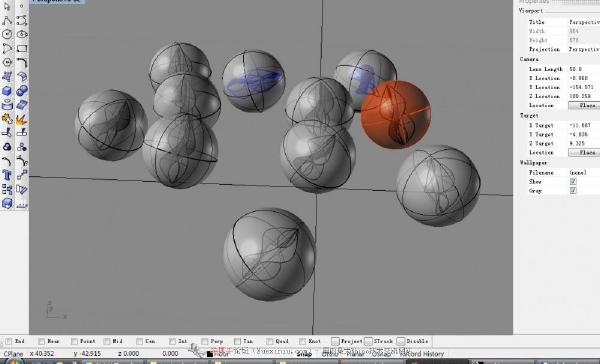Toggle the Project osnap option
Screen dimensions: 600x364
336,341
